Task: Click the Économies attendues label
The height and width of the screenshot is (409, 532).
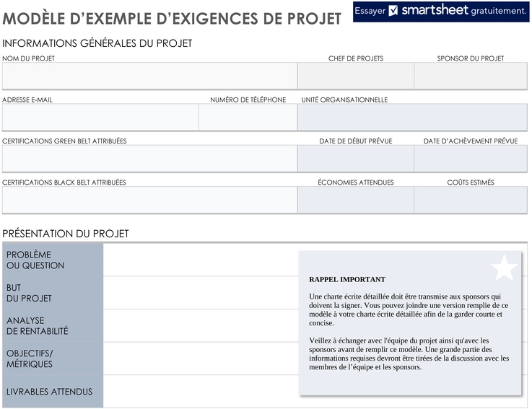Action: pyautogui.click(x=356, y=182)
